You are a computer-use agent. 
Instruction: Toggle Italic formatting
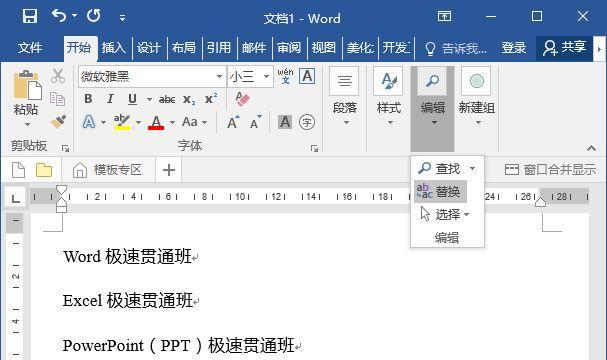110,99
